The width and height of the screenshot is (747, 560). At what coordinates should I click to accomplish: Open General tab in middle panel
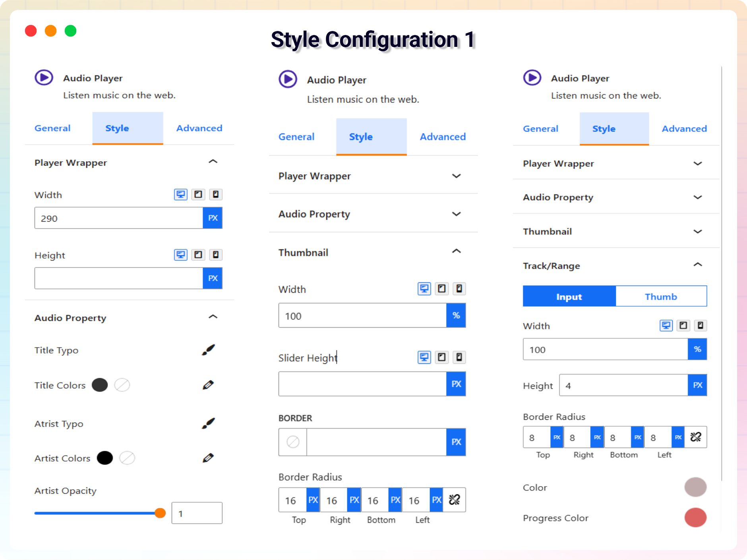pos(296,137)
